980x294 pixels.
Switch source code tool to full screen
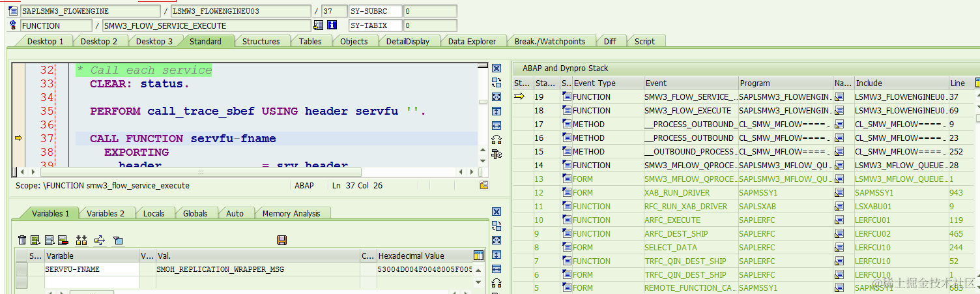pyautogui.click(x=497, y=96)
